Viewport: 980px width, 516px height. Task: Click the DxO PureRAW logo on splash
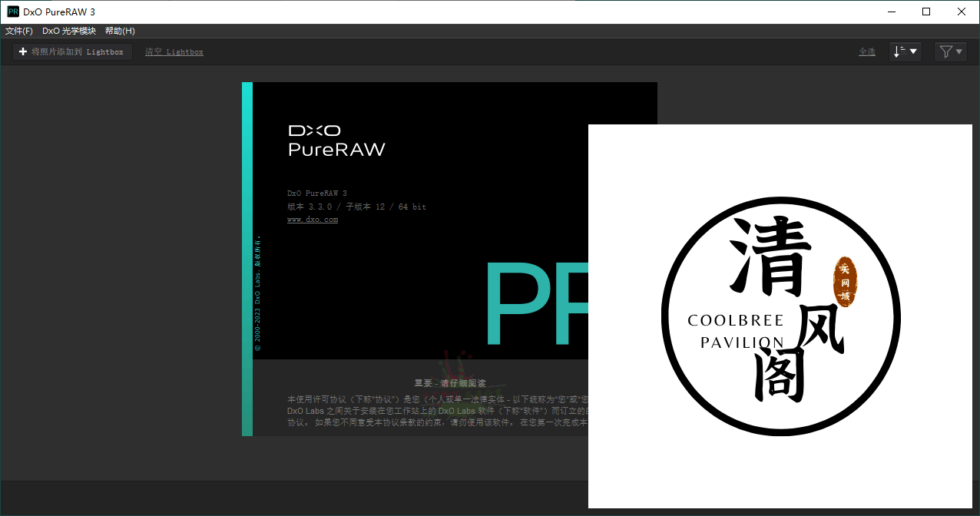pos(336,141)
